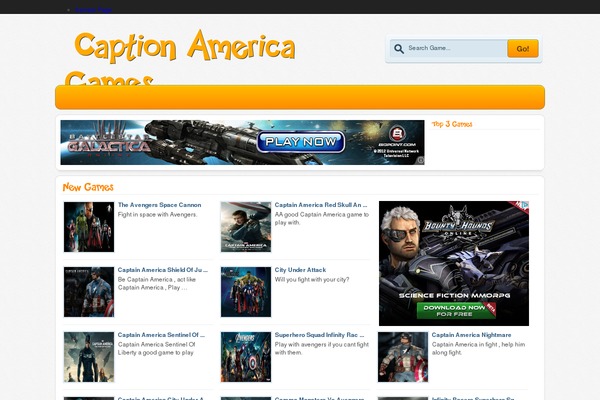This screenshot has width=600, height=400.
Task: Click the Superhero Squad Infinity thumbnail
Action: coord(246,357)
